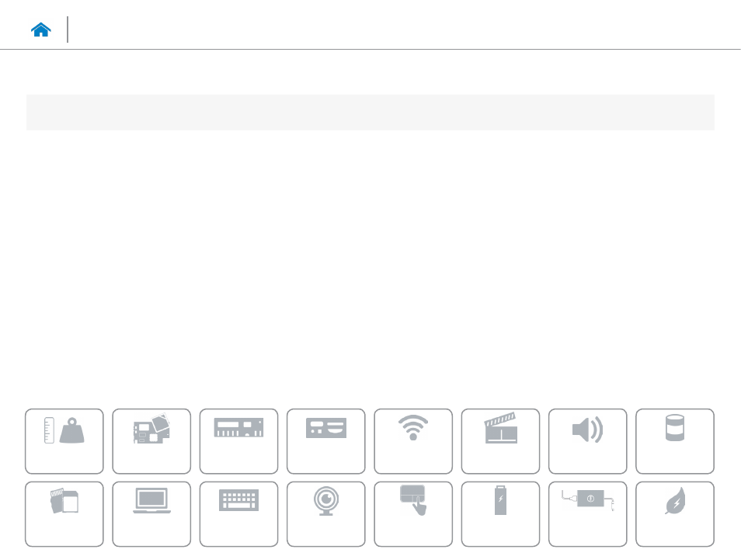Open the battery tile
The height and width of the screenshot is (560, 741).
(500, 513)
